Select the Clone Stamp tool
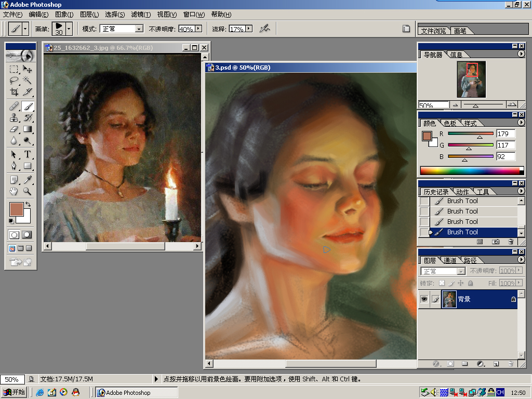The height and width of the screenshot is (399, 532). point(14,118)
